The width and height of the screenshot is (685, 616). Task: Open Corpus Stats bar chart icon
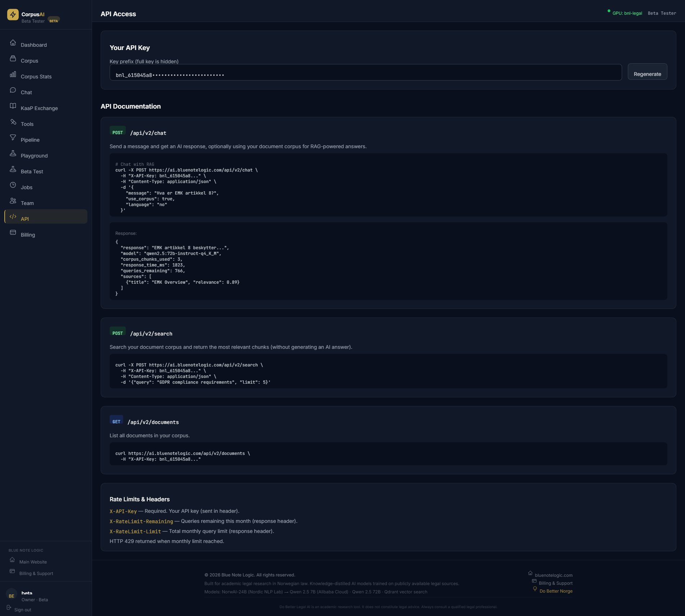13,74
